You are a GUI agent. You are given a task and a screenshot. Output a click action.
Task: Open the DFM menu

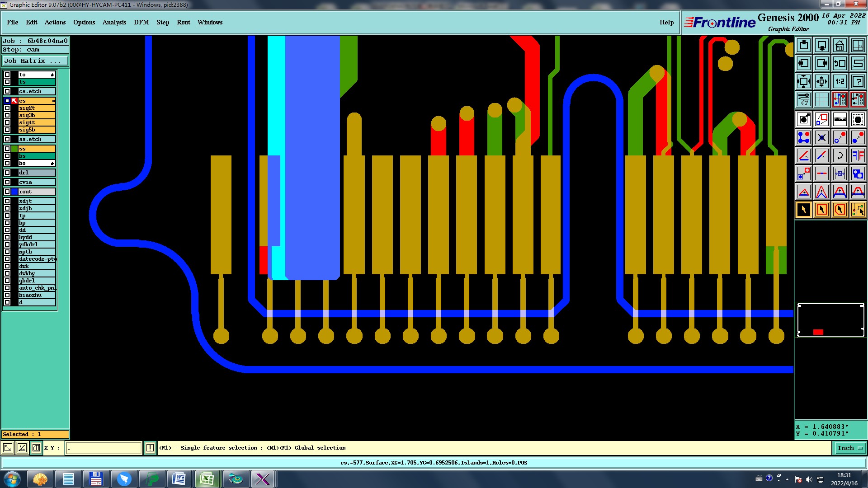pyautogui.click(x=141, y=22)
